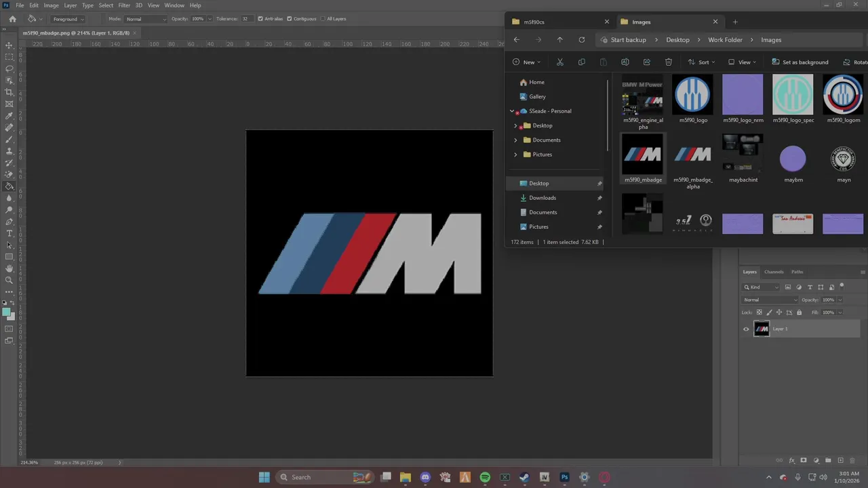This screenshot has width=868, height=488.
Task: Open the Kind filter dropdown
Action: [x=762, y=287]
